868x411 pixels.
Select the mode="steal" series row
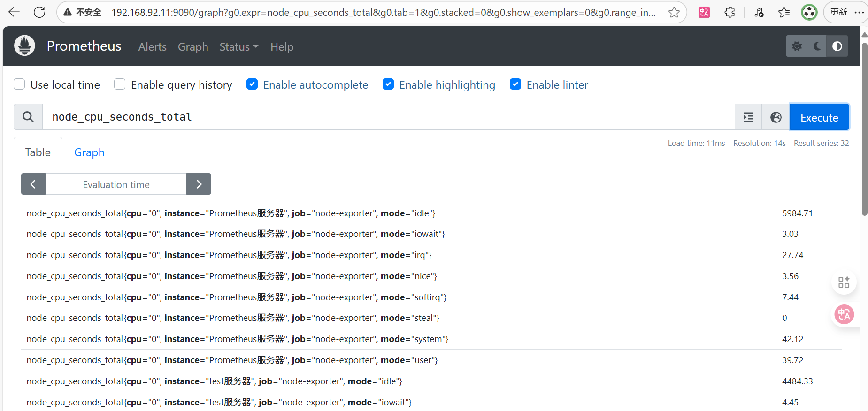pos(431,318)
